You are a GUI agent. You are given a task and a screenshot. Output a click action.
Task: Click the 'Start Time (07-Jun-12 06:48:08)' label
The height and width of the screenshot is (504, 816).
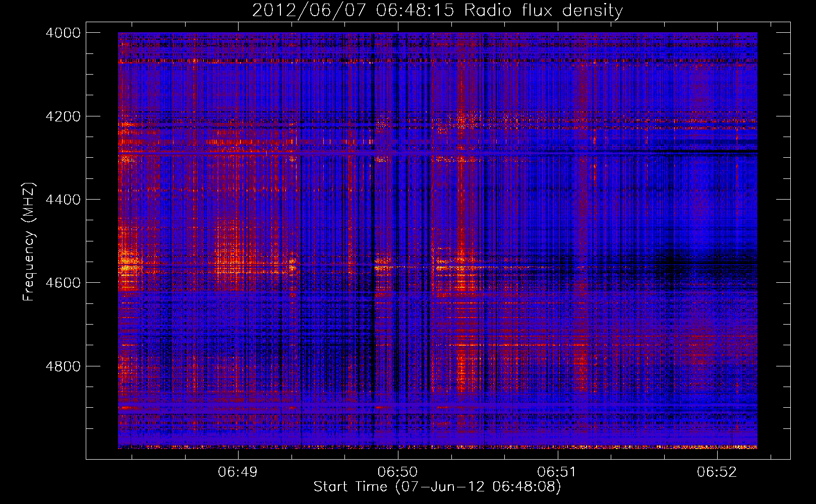[437, 487]
